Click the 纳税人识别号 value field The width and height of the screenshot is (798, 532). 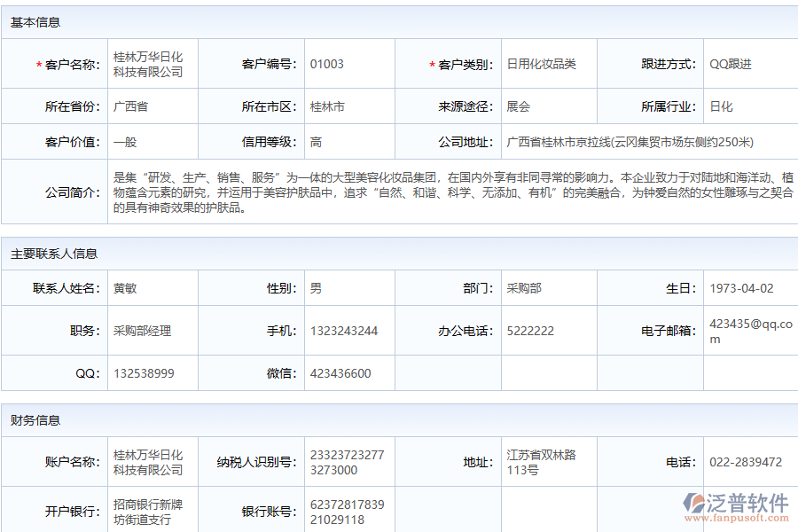[352, 461]
